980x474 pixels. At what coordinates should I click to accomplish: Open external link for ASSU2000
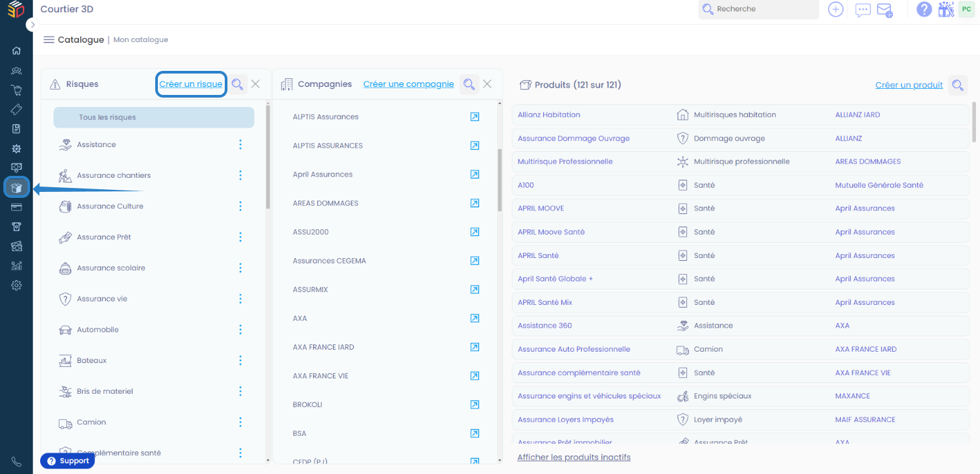(474, 232)
